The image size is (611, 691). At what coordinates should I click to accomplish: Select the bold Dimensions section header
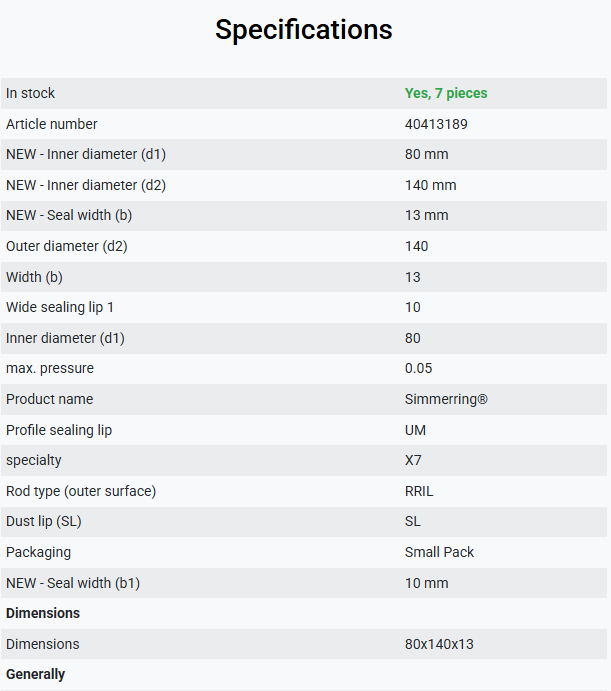[x=43, y=613]
